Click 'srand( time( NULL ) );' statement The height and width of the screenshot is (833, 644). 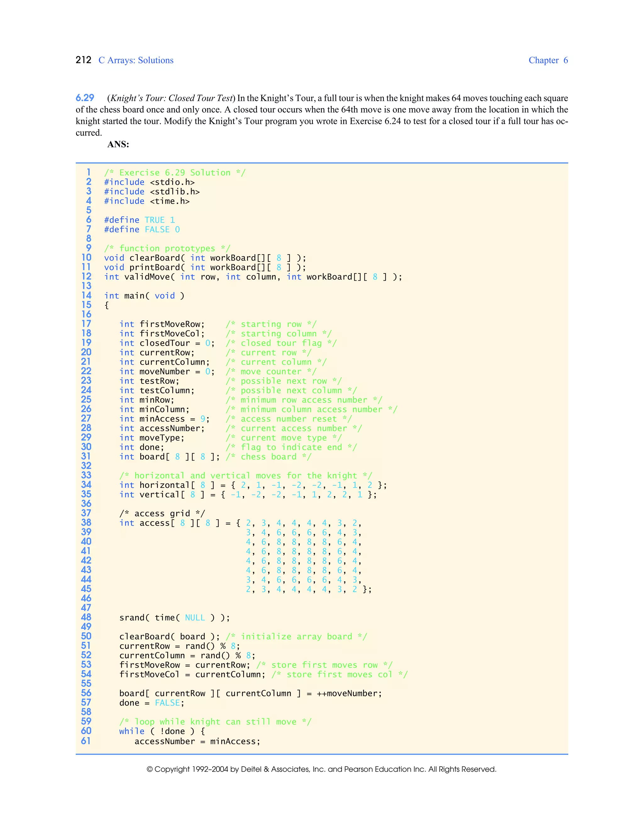pyautogui.click(x=174, y=617)
